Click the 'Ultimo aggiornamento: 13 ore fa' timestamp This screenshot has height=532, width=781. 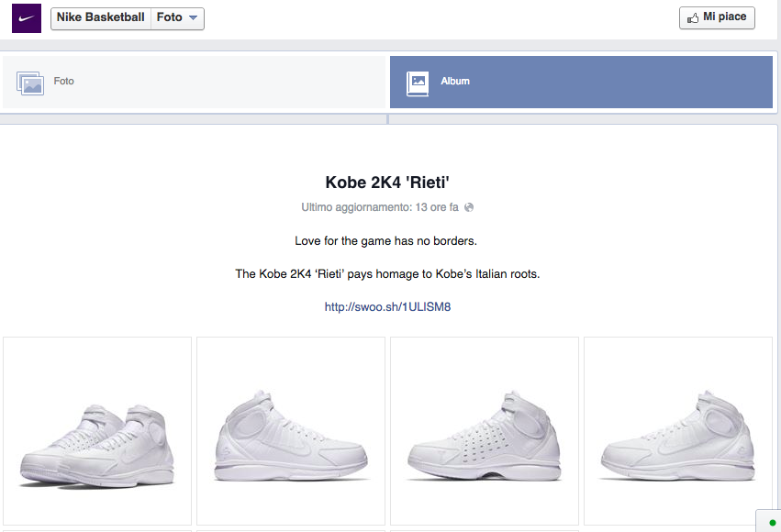pos(380,207)
